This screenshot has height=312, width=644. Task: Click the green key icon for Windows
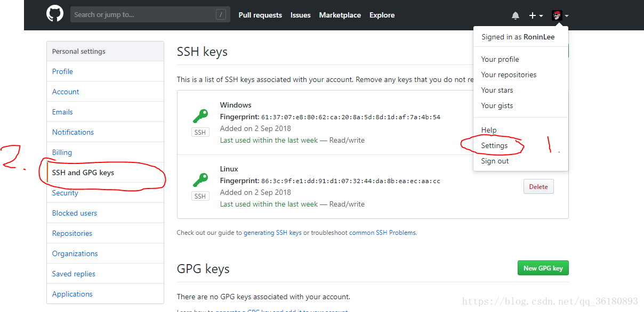pos(200,116)
